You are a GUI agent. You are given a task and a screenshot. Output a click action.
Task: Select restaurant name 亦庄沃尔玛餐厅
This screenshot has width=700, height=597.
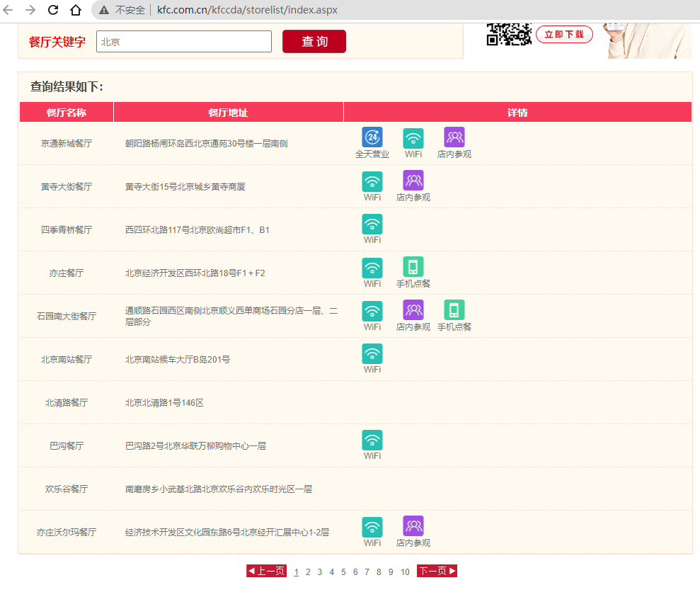(x=67, y=533)
